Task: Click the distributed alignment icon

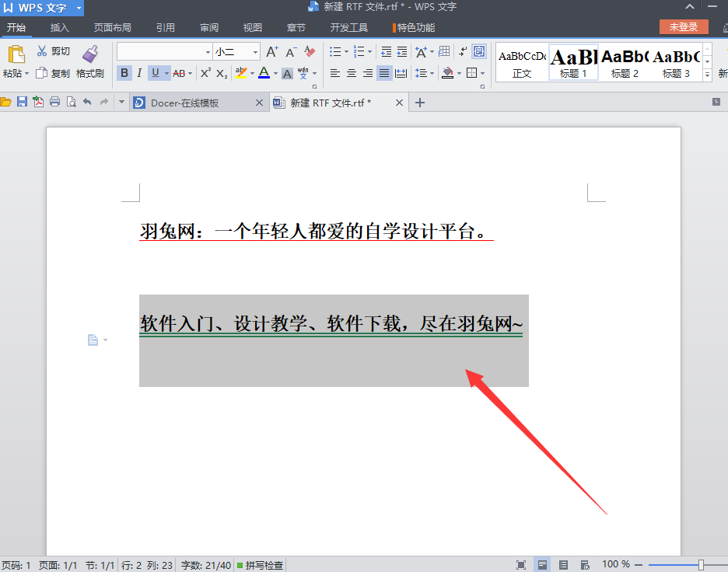Action: (x=401, y=73)
